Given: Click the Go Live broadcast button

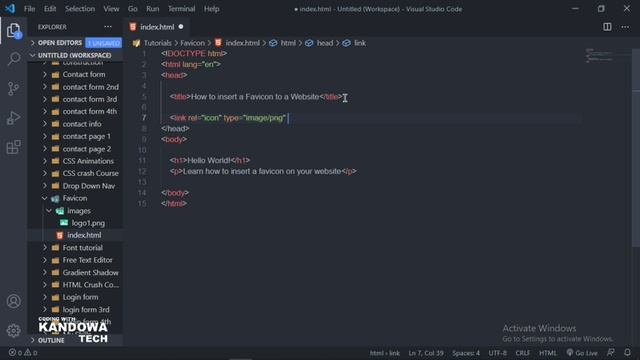Looking at the screenshot, I should click(582, 353).
